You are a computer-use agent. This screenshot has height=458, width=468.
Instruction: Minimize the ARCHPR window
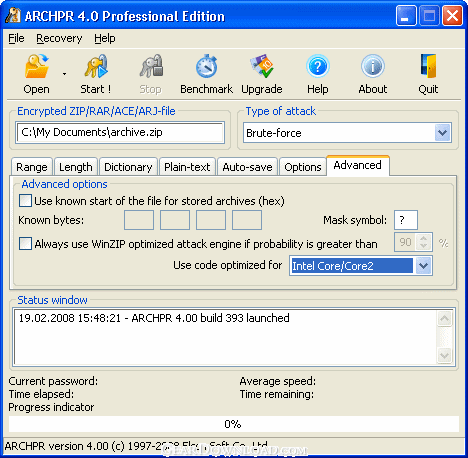tap(406, 15)
